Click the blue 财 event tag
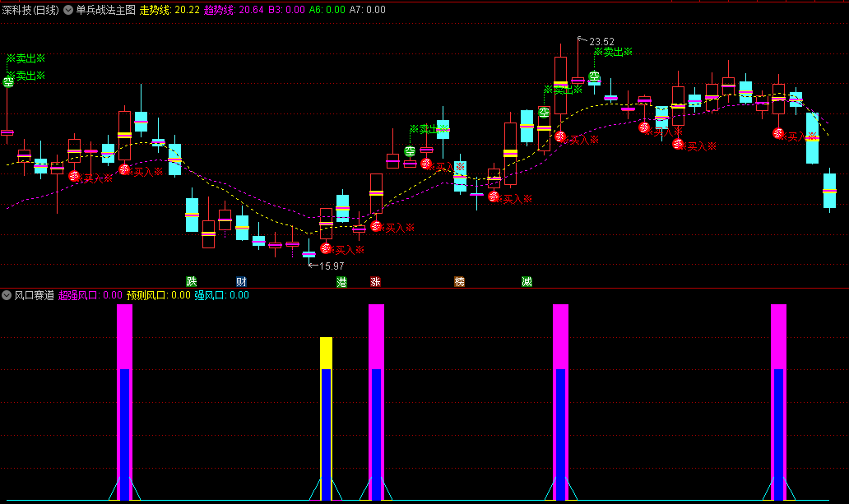849x504 pixels. pos(242,281)
